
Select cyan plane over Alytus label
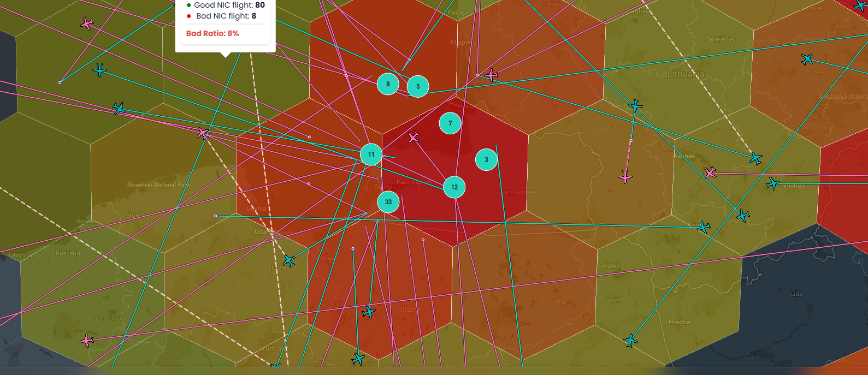click(704, 227)
